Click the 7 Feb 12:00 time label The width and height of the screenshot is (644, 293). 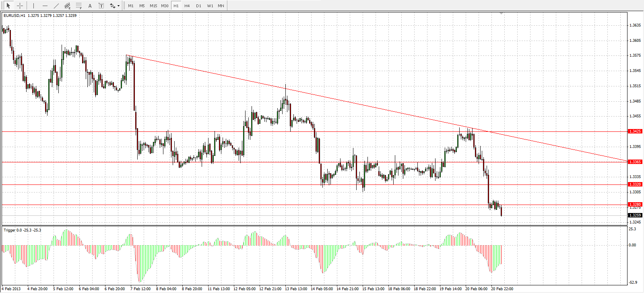tap(140, 289)
